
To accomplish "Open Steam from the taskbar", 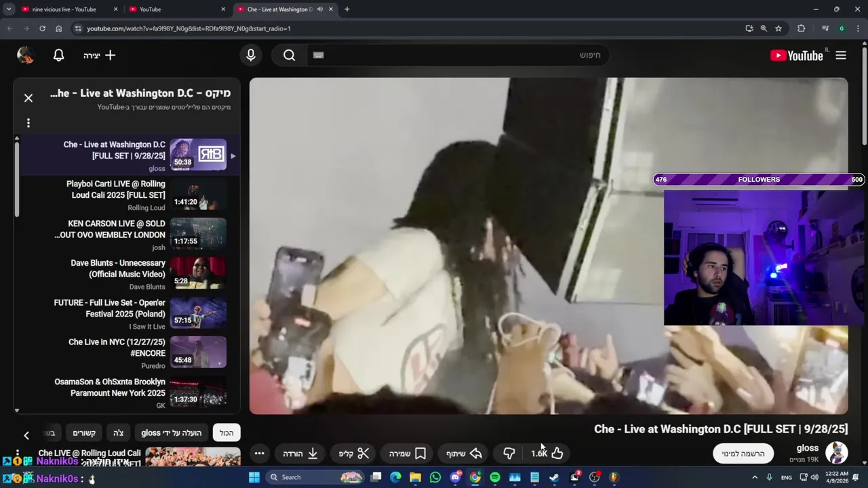I will [555, 477].
